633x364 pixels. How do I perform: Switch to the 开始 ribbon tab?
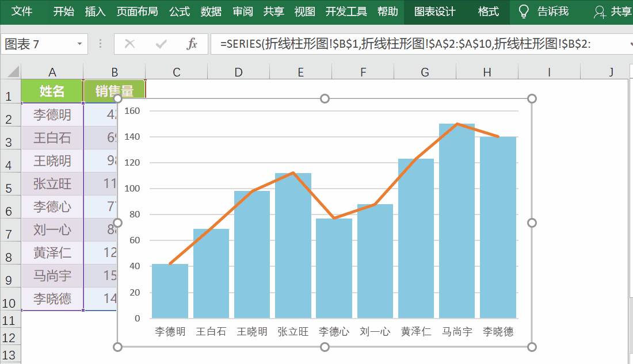pos(64,12)
